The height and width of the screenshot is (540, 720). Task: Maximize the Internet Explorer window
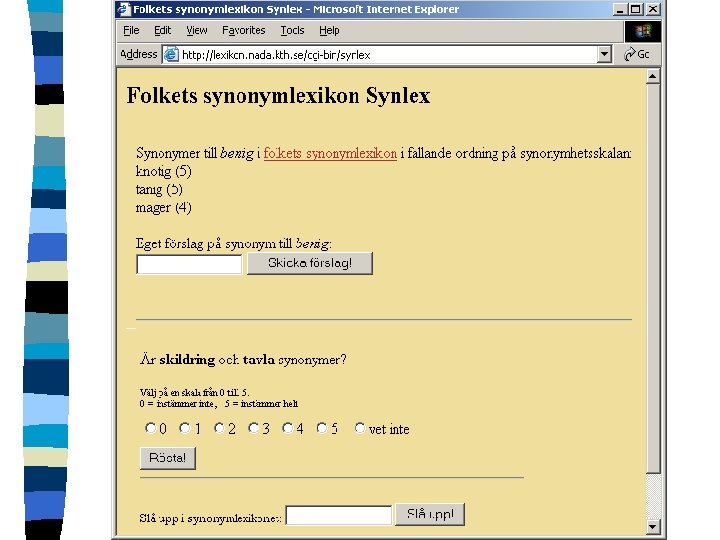635,9
